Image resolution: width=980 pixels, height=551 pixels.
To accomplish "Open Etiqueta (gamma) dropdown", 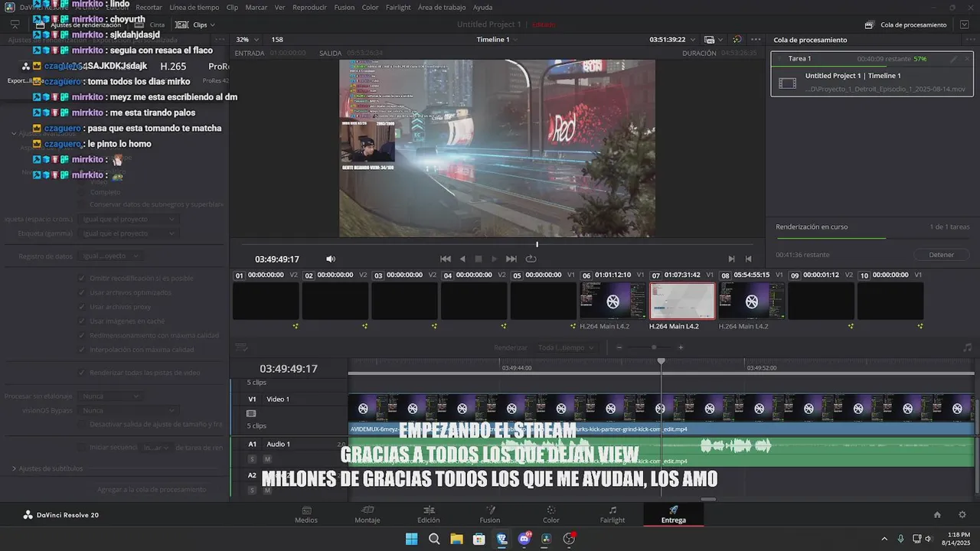I will (x=128, y=233).
